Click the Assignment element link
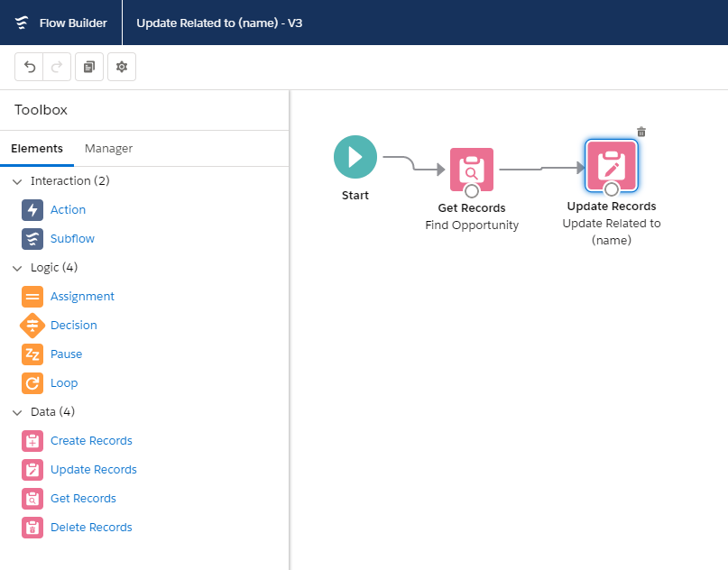This screenshot has height=570, width=728. [82, 297]
